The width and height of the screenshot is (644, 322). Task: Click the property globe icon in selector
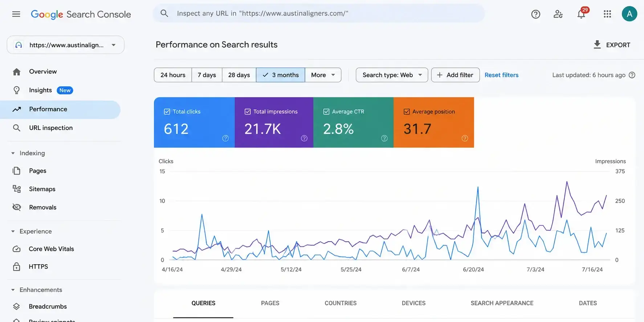coord(19,45)
